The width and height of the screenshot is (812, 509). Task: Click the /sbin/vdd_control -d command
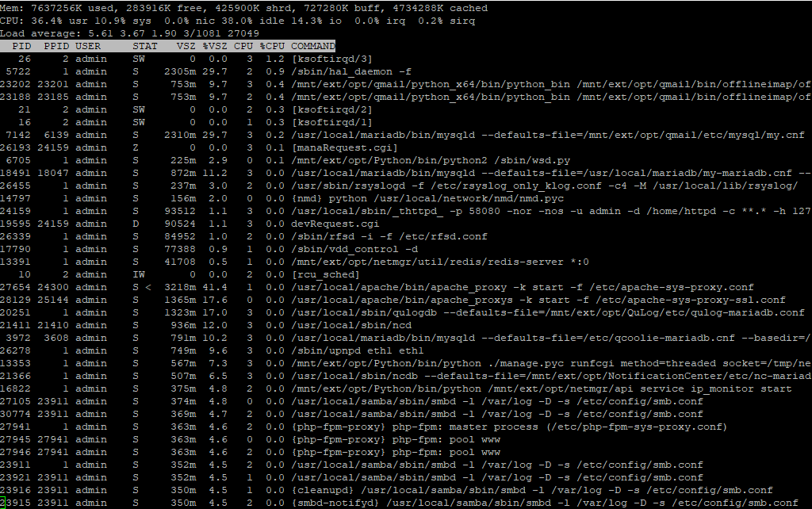pyautogui.click(x=354, y=249)
